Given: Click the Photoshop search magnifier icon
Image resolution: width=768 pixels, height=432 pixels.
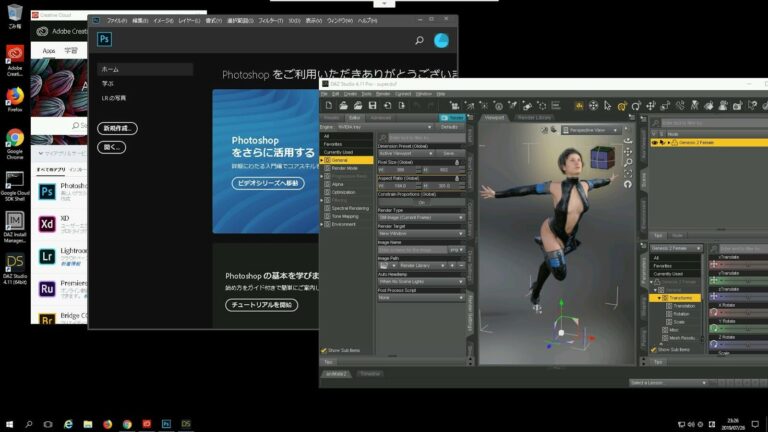Looking at the screenshot, I should (419, 41).
